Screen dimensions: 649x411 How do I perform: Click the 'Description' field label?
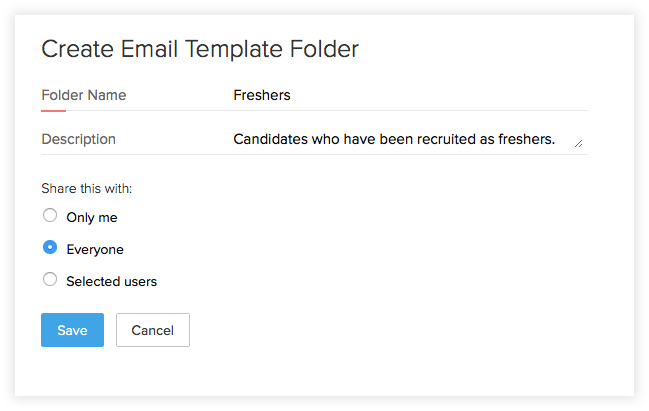pos(78,139)
